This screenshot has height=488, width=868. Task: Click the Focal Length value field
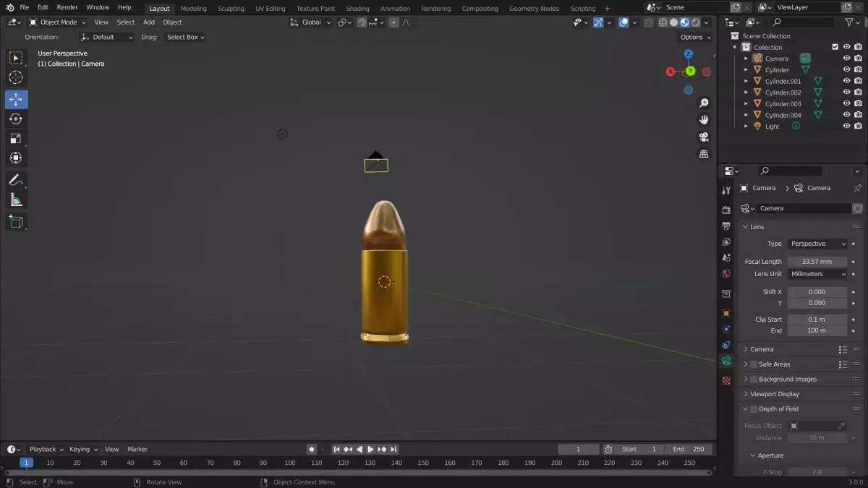[x=817, y=262]
